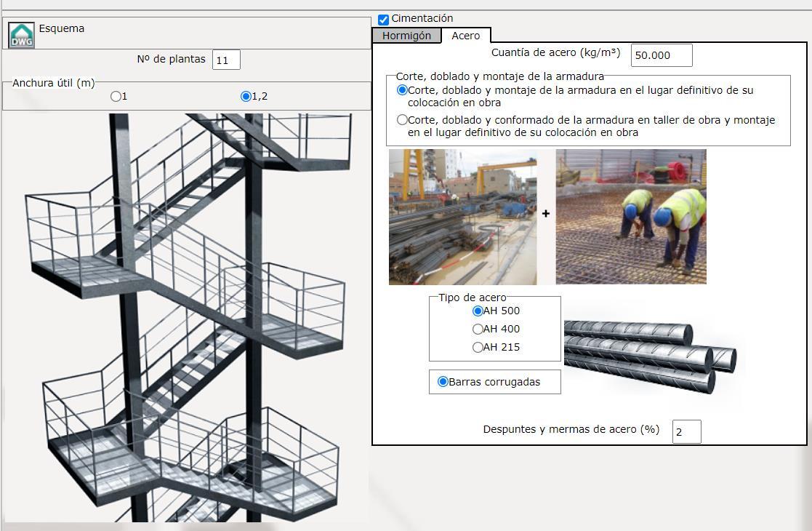Click the 'Despuntes y mermas de acero (%)' label

(x=571, y=429)
